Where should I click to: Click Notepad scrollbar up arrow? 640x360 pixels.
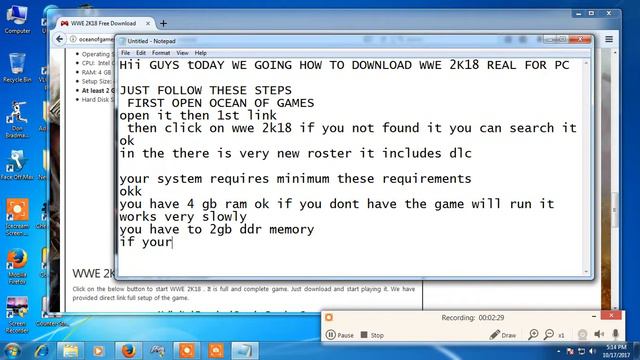[x=586, y=63]
